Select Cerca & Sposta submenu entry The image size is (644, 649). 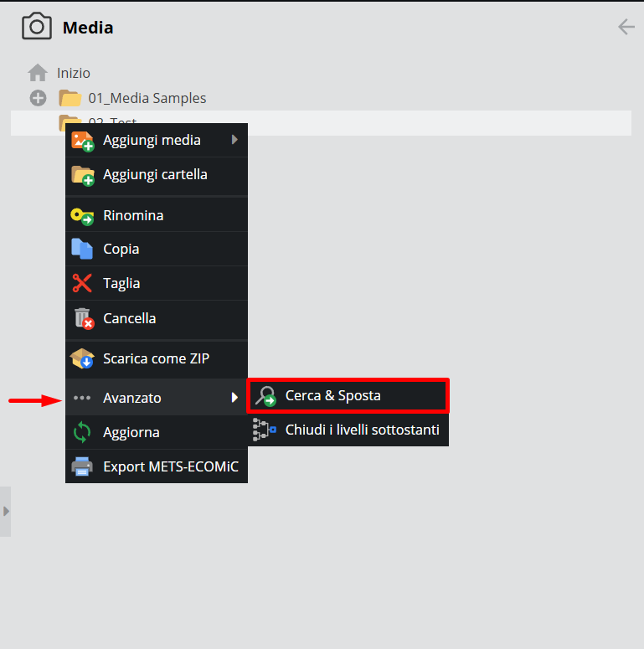(x=332, y=395)
